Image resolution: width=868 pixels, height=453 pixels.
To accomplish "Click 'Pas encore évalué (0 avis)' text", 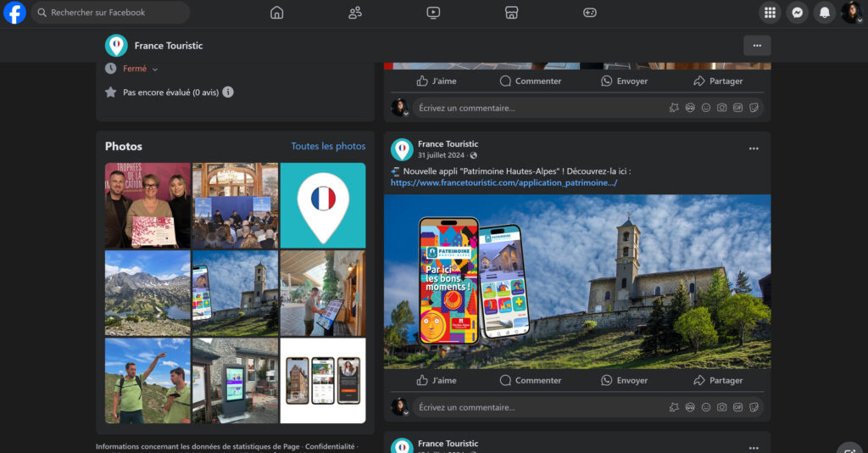I will tap(170, 92).
